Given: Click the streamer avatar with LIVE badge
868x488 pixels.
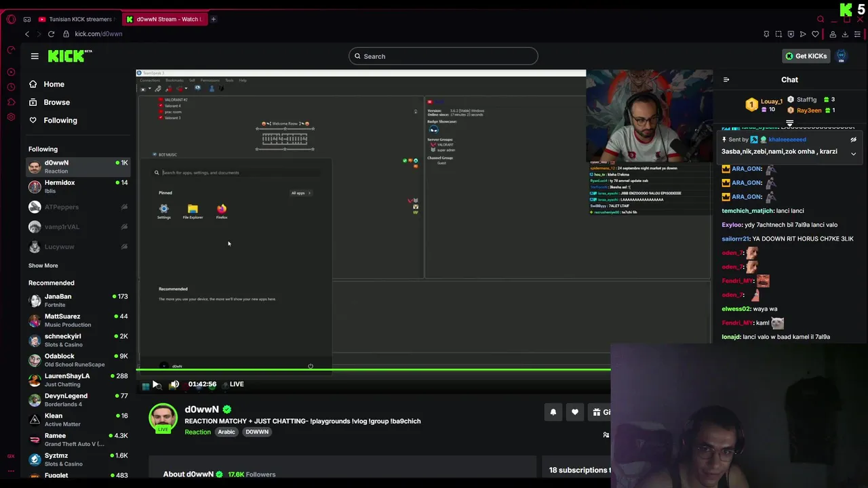Looking at the screenshot, I should coord(163,418).
